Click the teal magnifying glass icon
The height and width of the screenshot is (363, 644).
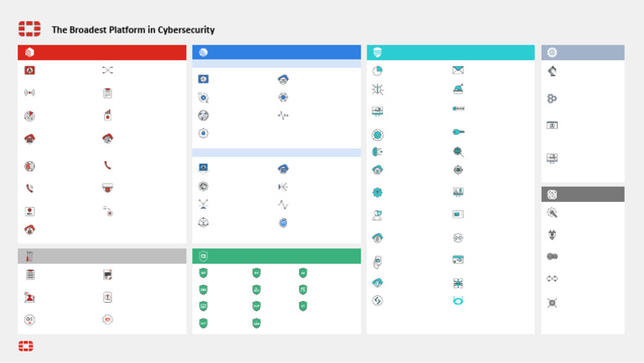click(458, 152)
